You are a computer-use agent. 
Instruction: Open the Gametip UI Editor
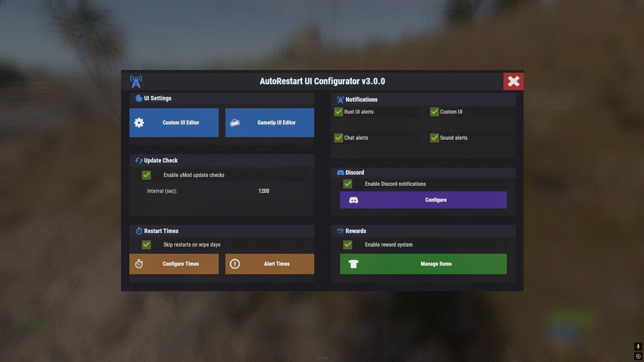270,123
